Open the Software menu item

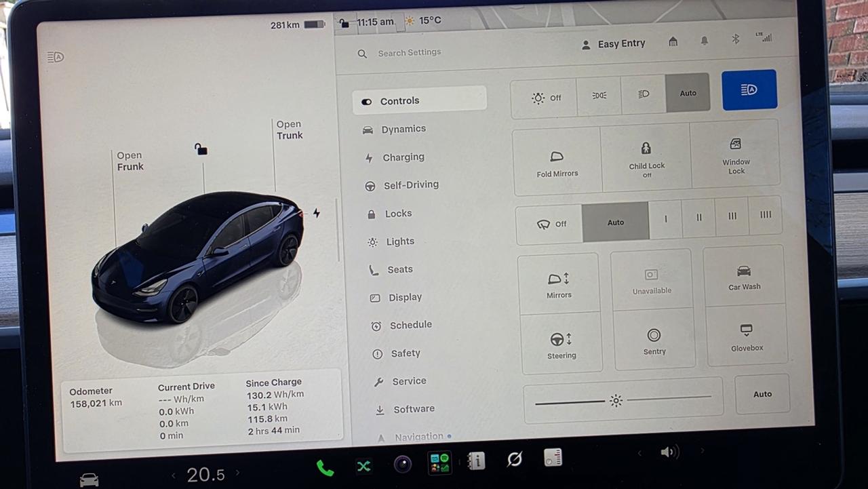click(405, 410)
